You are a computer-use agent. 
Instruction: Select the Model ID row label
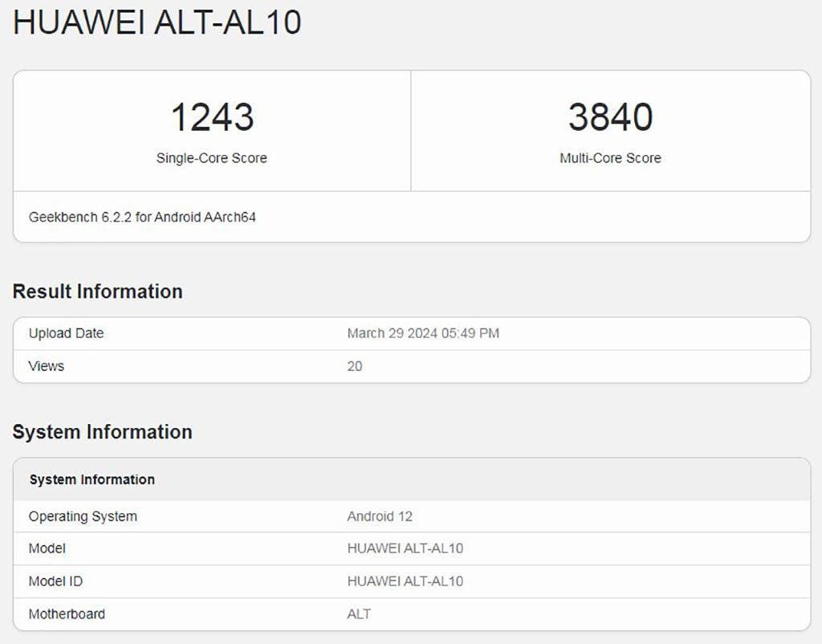click(55, 581)
